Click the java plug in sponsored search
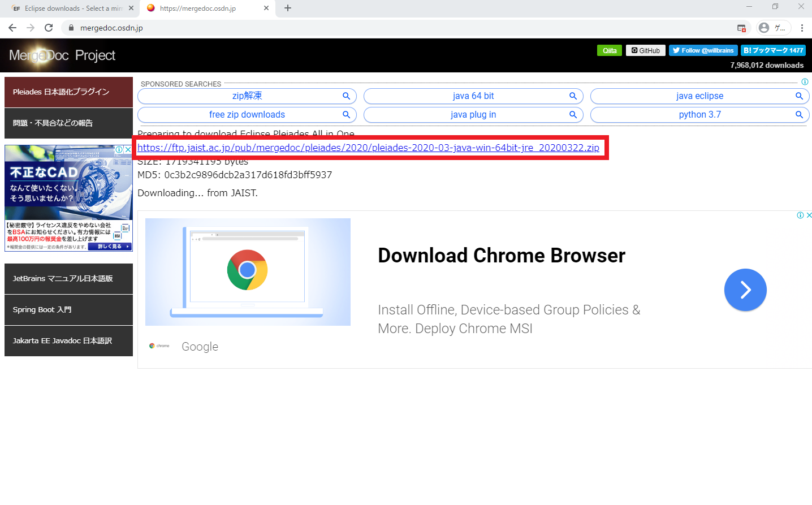This screenshot has width=812, height=505. point(473,115)
